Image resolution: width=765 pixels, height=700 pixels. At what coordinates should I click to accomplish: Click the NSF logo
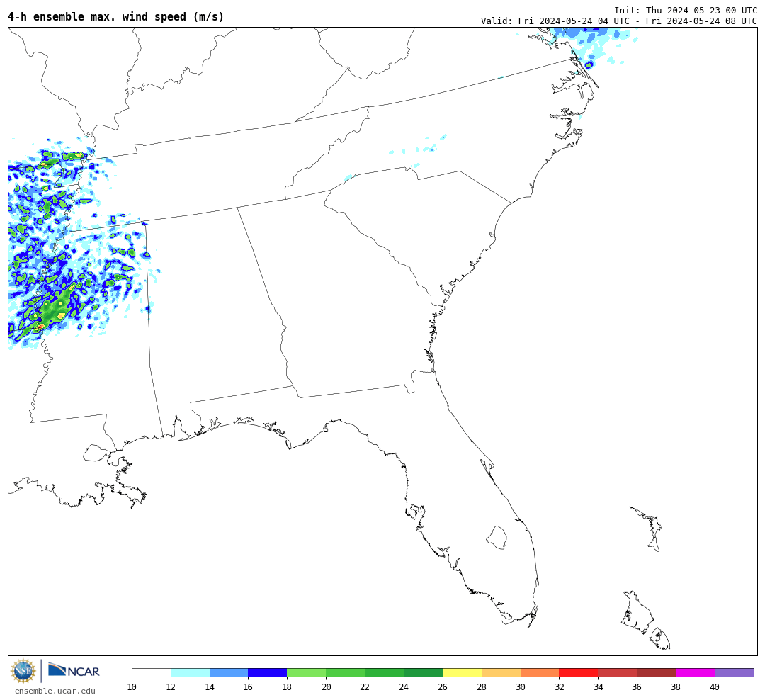point(23,671)
